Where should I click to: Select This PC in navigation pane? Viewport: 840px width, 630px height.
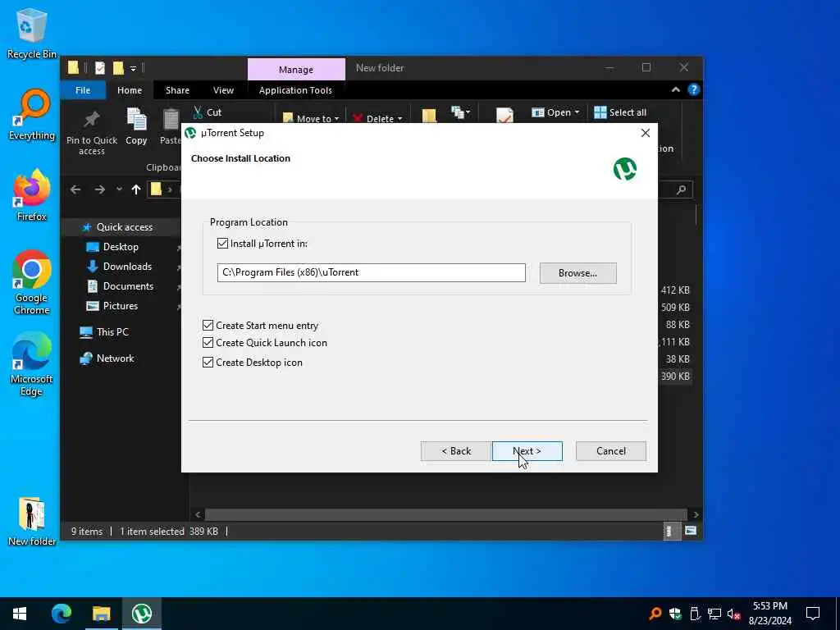112,332
